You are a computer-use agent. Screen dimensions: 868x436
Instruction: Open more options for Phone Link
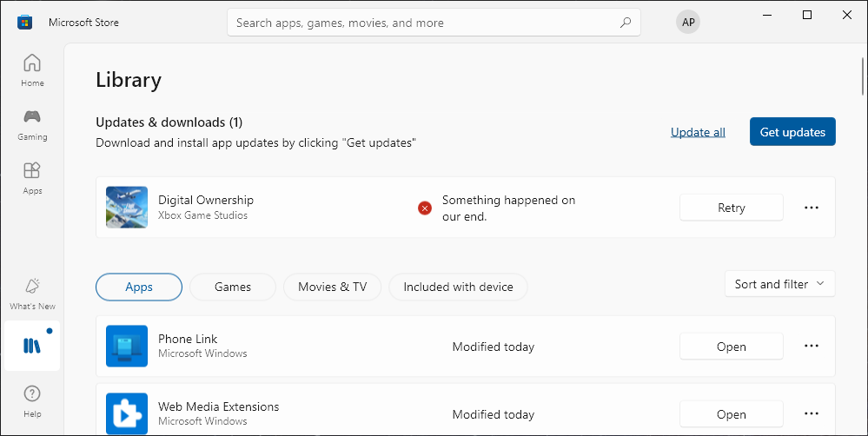tap(812, 347)
